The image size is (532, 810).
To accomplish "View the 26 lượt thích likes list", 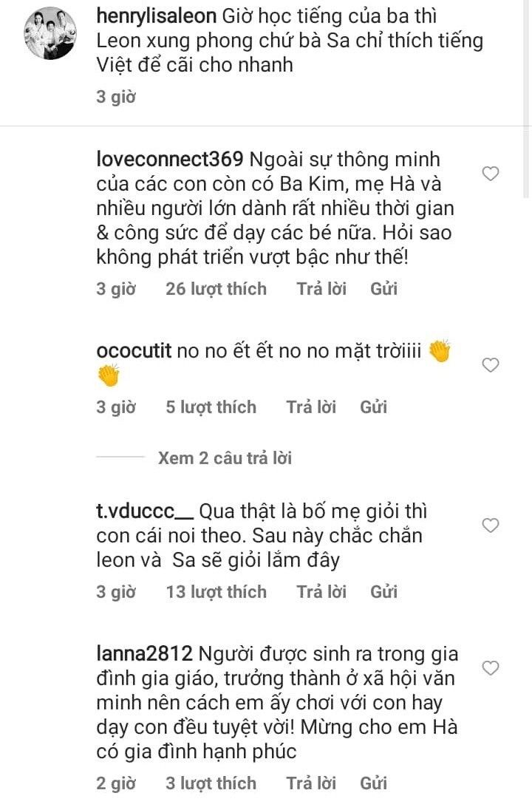I will (216, 289).
